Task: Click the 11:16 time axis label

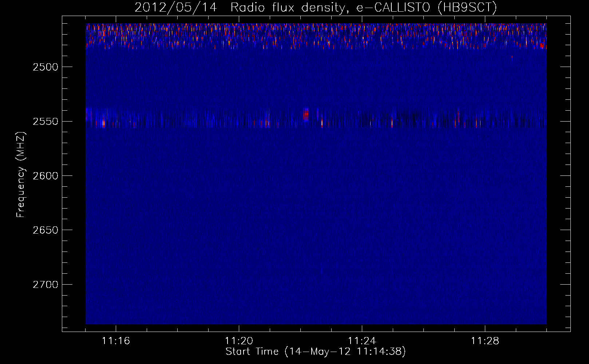Action: point(116,341)
